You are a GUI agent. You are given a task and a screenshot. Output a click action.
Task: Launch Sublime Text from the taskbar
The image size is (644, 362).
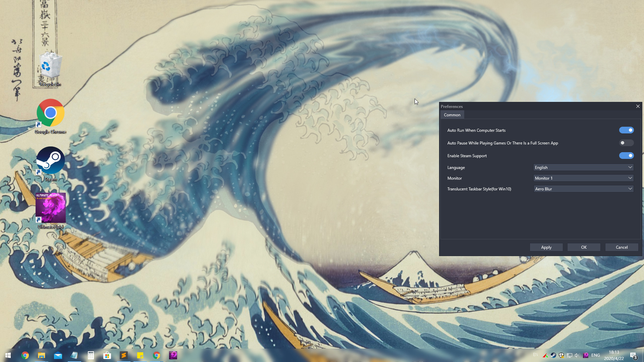[x=124, y=355]
